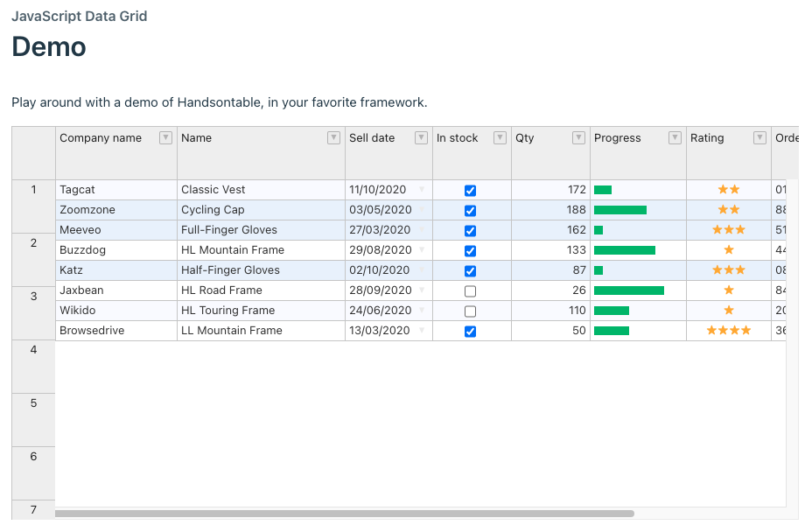
Task: Open the Sell date column filter dropdown
Action: [422, 137]
